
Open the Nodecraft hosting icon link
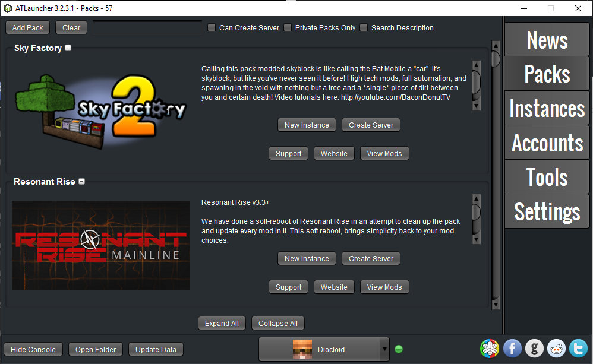tap(489, 349)
